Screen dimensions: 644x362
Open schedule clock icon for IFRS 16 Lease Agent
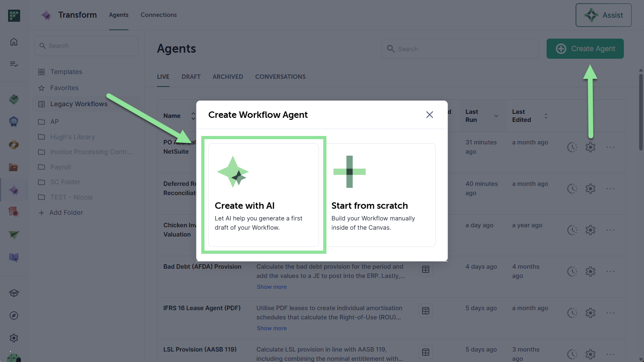pyautogui.click(x=572, y=313)
